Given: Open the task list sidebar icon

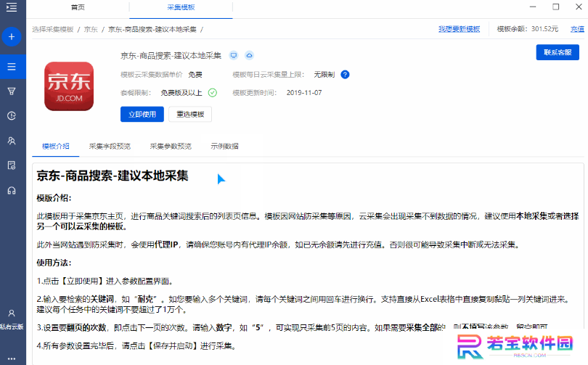Looking at the screenshot, I should pos(12,67).
